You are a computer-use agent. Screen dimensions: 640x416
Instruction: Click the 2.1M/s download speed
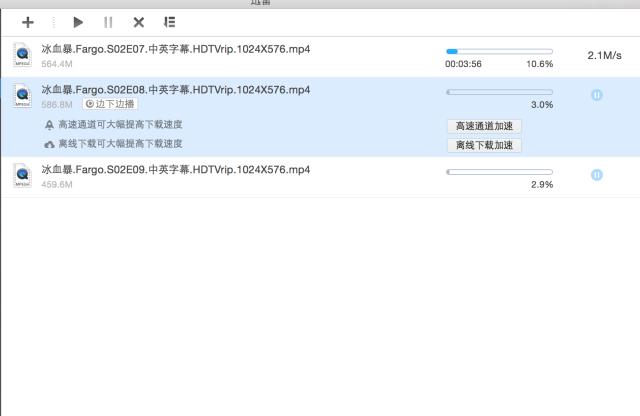pos(604,56)
